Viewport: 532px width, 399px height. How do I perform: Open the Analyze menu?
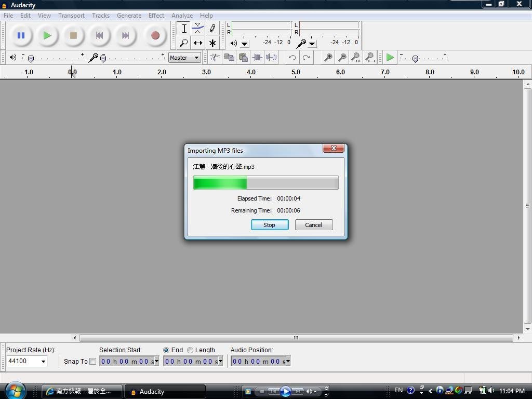[182, 16]
